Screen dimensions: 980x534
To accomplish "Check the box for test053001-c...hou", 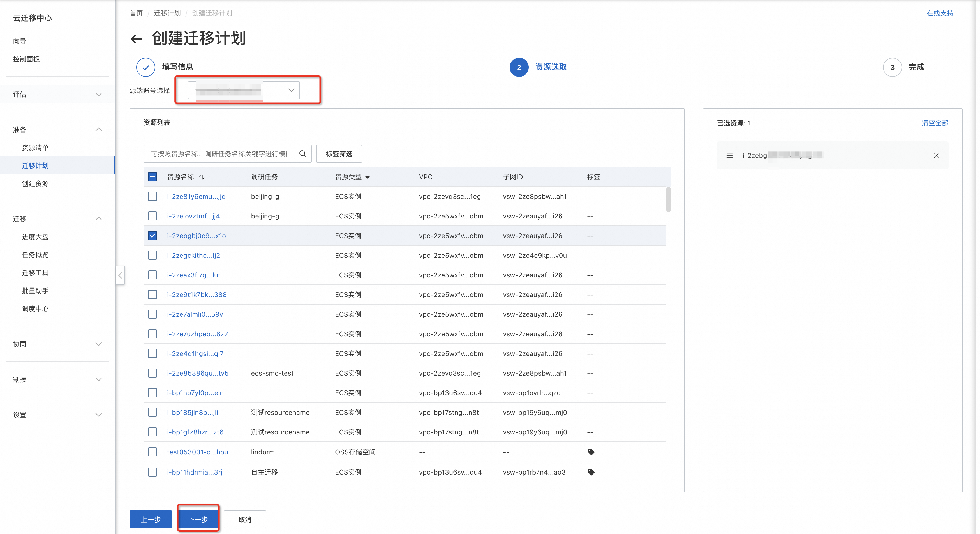I will (x=152, y=452).
